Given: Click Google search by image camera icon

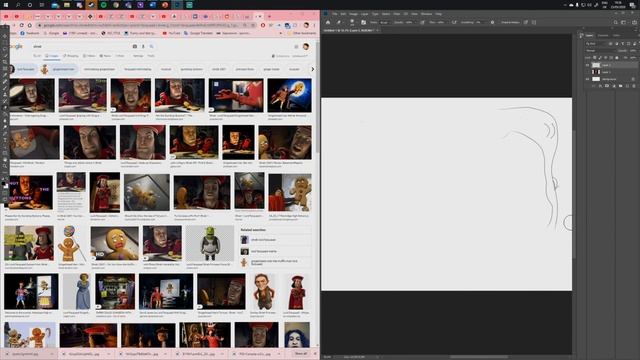Looking at the screenshot, I should 135,47.
